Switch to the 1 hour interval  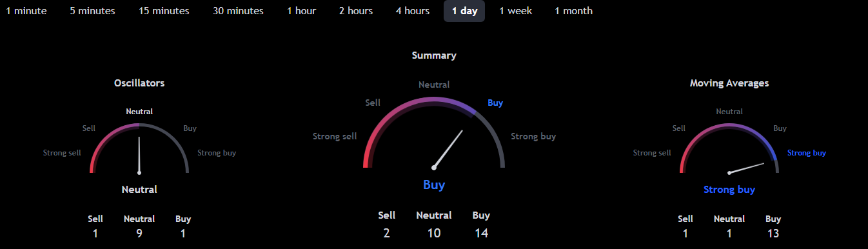(302, 11)
